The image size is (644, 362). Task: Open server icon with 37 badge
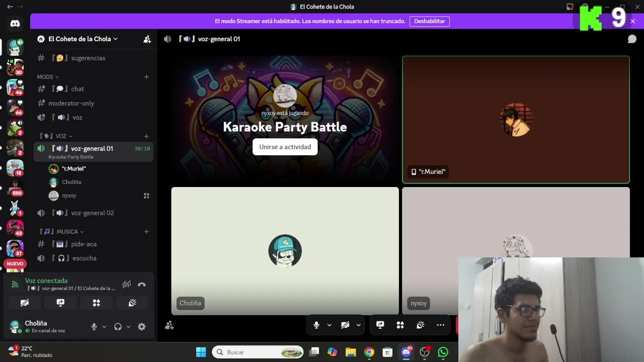click(x=15, y=248)
